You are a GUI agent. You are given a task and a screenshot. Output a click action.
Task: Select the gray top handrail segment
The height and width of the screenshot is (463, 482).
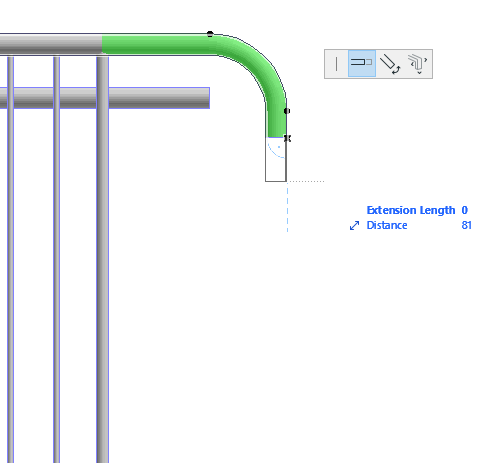click(51, 44)
